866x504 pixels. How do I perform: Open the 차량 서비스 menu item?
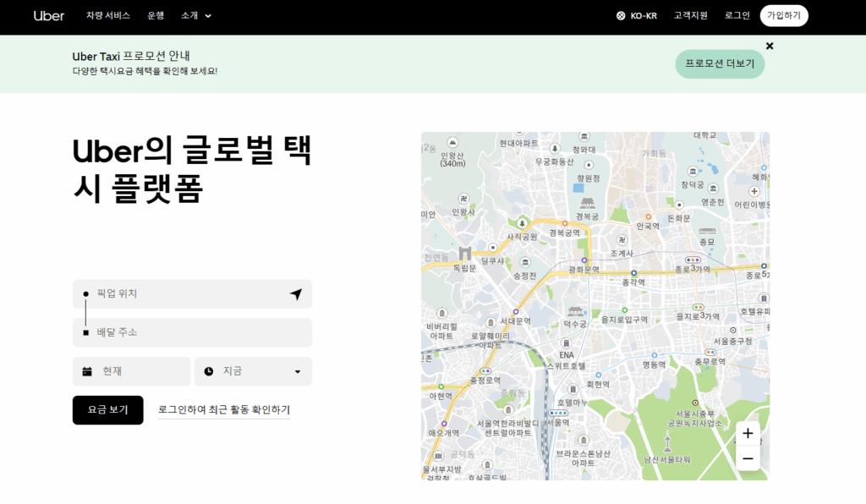click(x=108, y=15)
